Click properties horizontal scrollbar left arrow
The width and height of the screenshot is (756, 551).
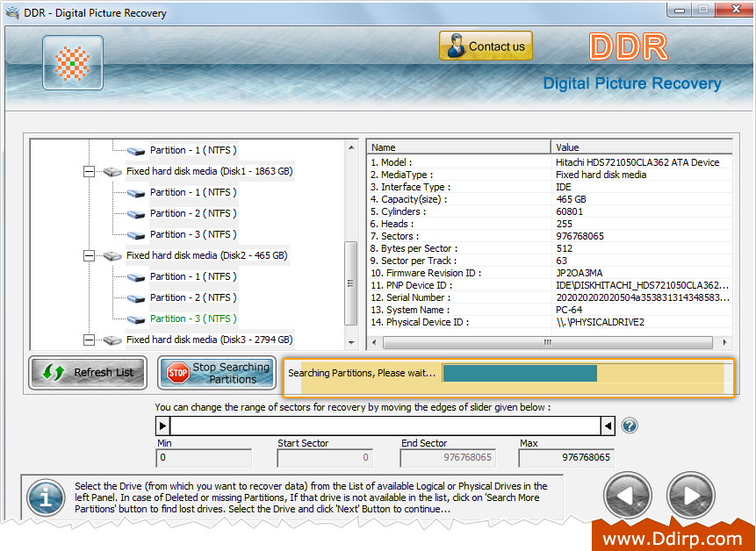[375, 342]
